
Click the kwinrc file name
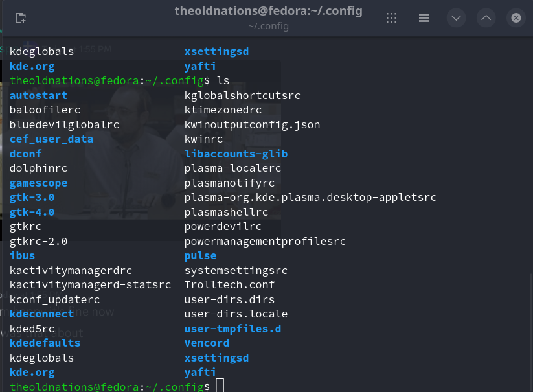(203, 139)
